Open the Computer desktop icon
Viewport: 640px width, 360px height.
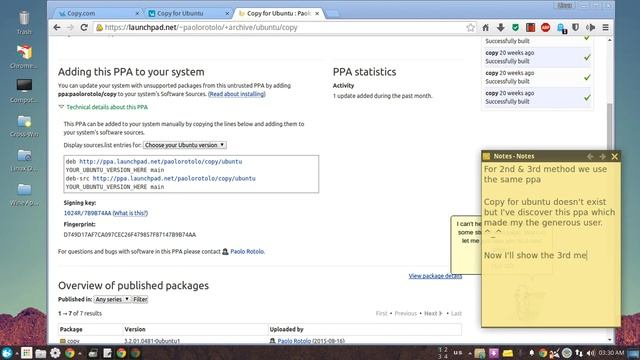pos(24,91)
